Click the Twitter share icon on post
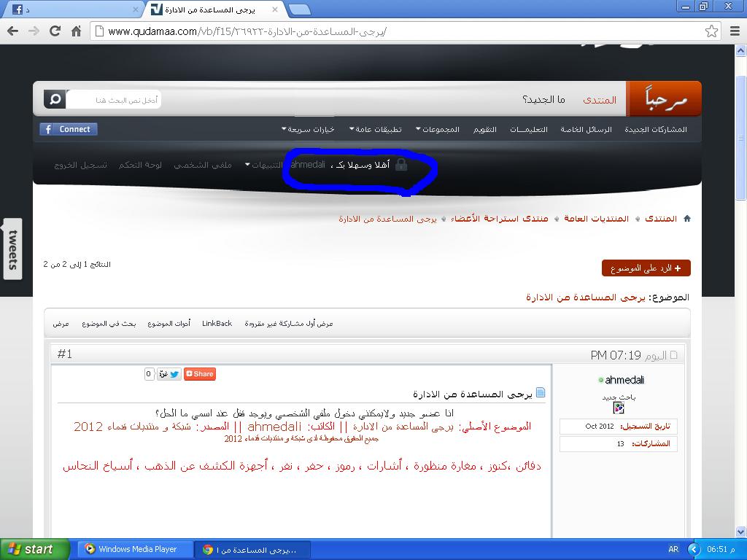 click(x=174, y=374)
